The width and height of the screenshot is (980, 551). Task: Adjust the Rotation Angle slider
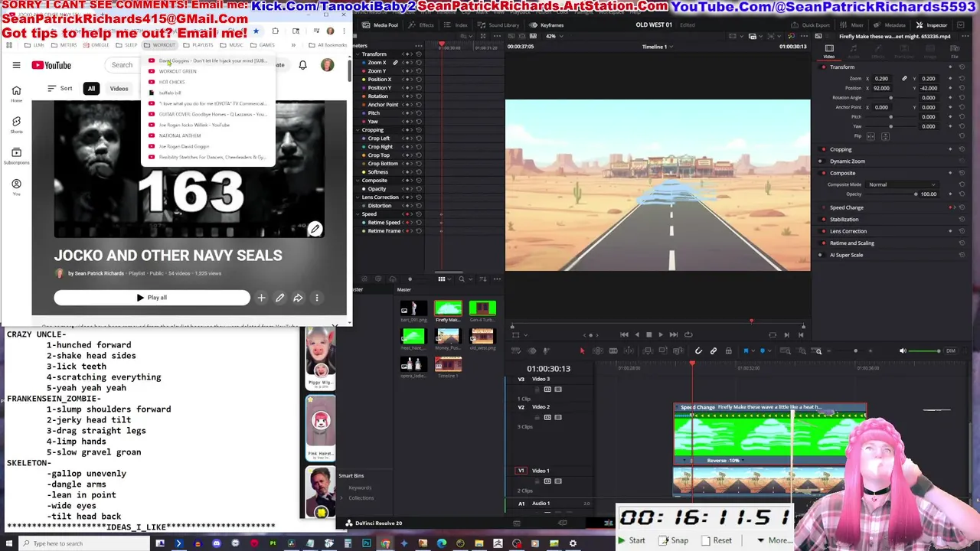892,98
